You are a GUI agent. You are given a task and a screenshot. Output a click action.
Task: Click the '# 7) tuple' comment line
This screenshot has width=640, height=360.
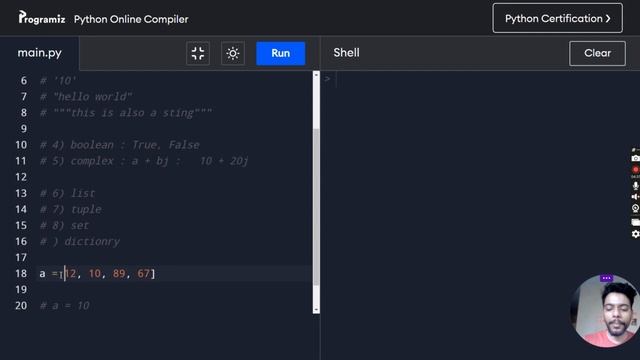[x=71, y=209]
